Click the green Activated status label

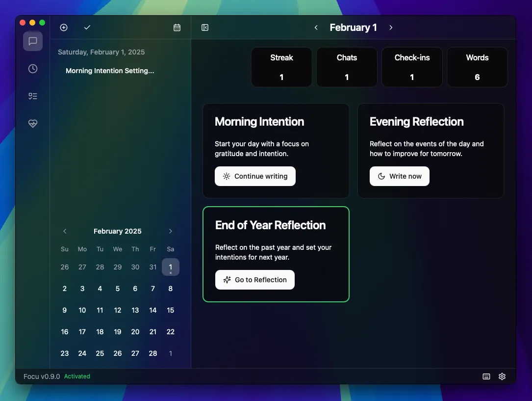(x=77, y=376)
